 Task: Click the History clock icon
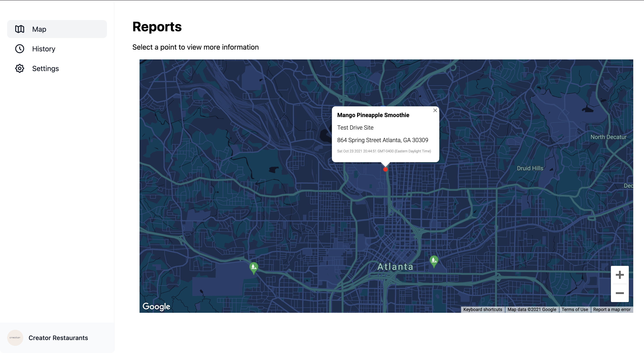19,49
